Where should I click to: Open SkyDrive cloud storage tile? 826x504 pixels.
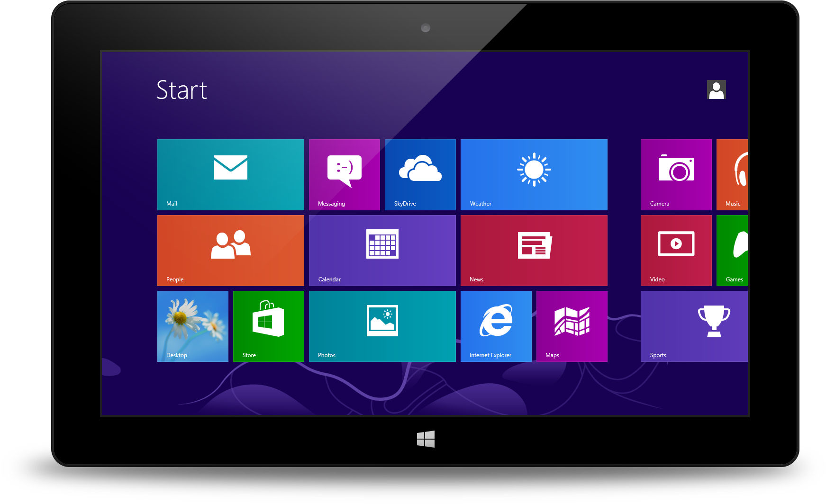[x=420, y=174]
